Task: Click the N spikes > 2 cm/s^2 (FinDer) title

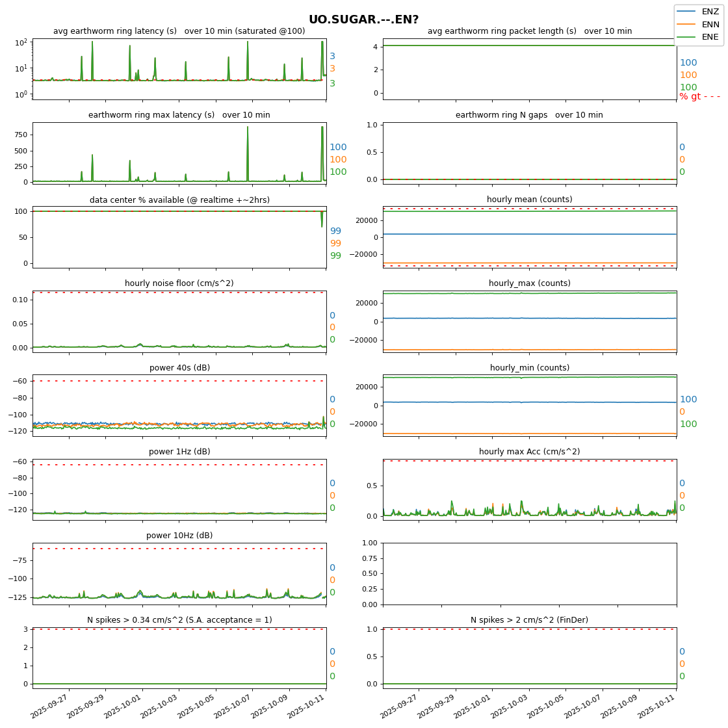Action: click(x=529, y=620)
